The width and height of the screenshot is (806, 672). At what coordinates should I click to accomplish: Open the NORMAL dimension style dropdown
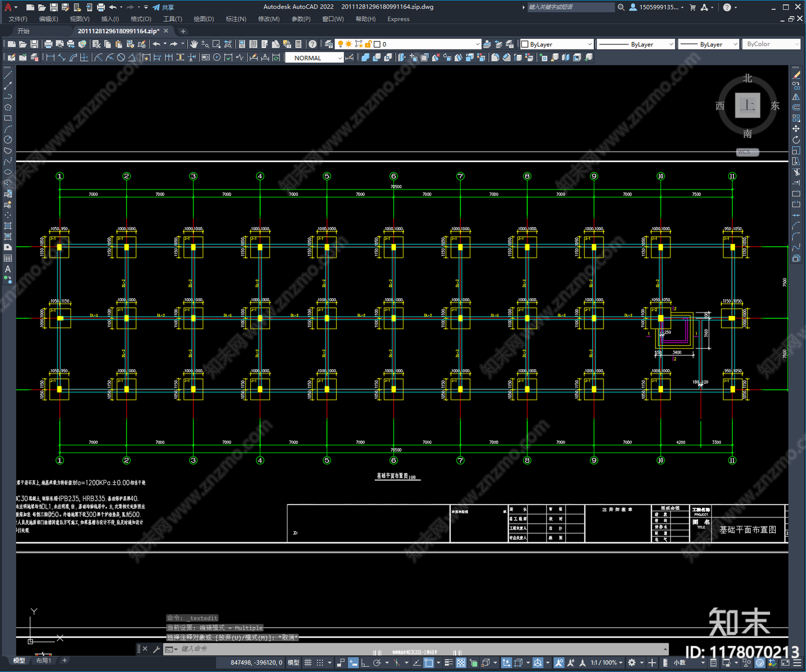(x=314, y=58)
